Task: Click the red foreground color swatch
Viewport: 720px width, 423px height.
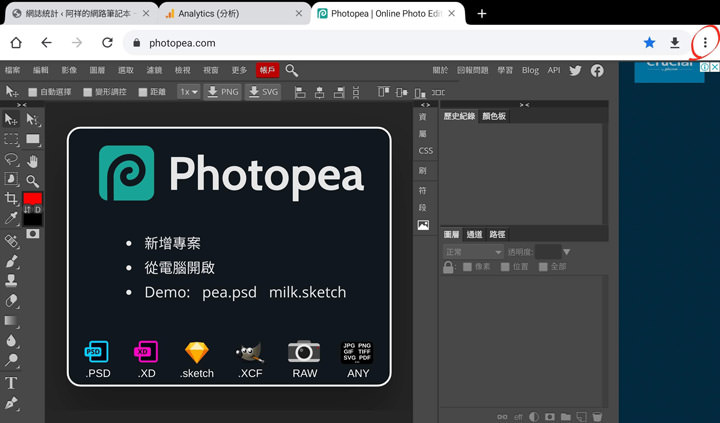Action: pyautogui.click(x=33, y=198)
